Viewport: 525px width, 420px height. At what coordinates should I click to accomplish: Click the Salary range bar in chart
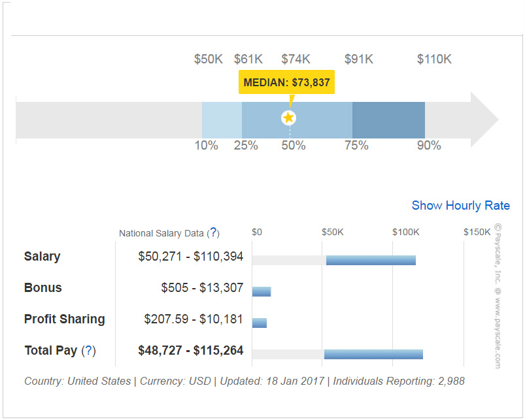(371, 259)
